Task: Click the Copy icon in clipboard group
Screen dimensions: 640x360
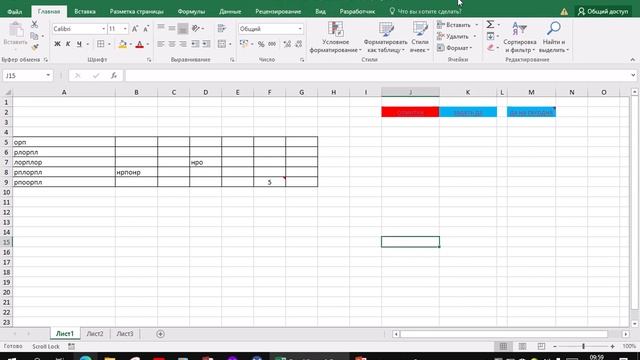Action: pos(35,36)
